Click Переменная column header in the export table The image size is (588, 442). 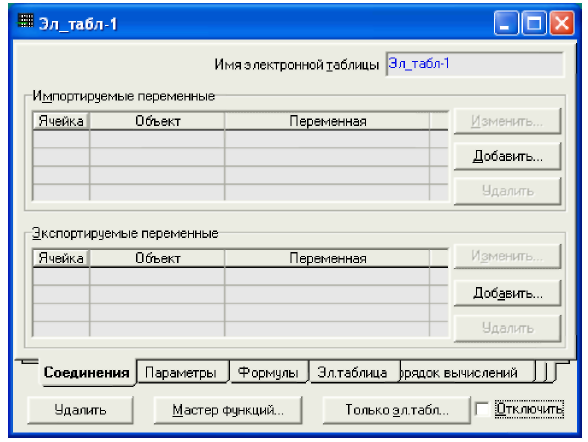pyautogui.click(x=327, y=258)
